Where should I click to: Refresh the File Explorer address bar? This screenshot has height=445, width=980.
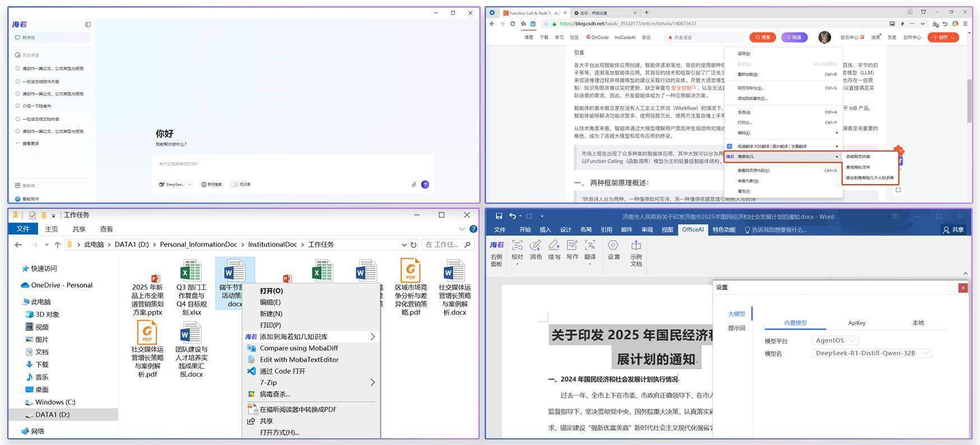click(414, 245)
